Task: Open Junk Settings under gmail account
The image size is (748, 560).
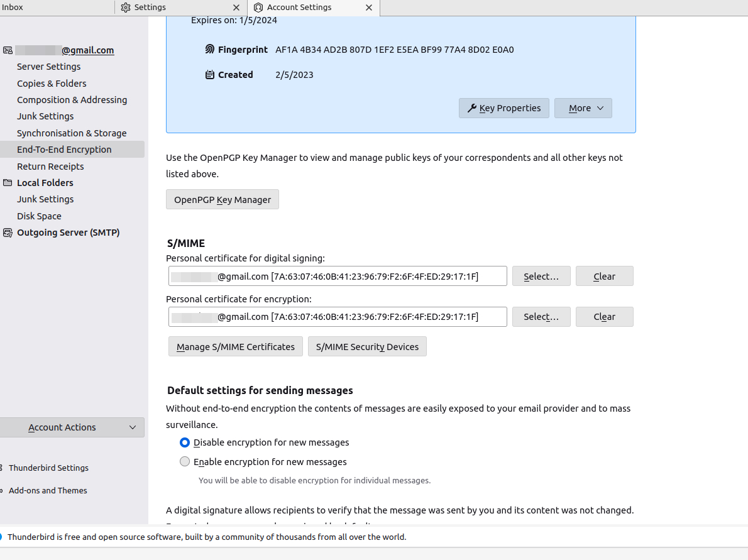Action: [x=45, y=116]
